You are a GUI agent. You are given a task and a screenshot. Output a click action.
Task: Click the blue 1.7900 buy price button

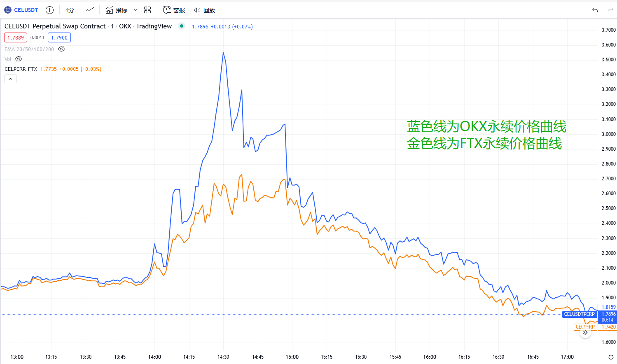coord(59,37)
